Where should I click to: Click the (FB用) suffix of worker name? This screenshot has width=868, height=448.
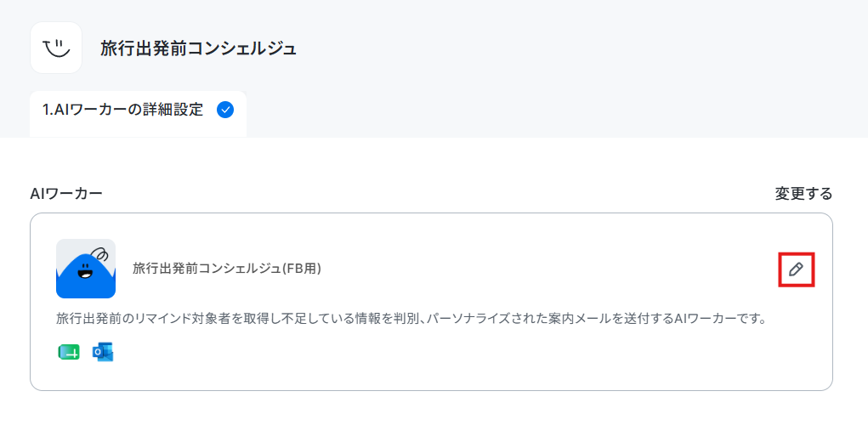click(x=302, y=269)
